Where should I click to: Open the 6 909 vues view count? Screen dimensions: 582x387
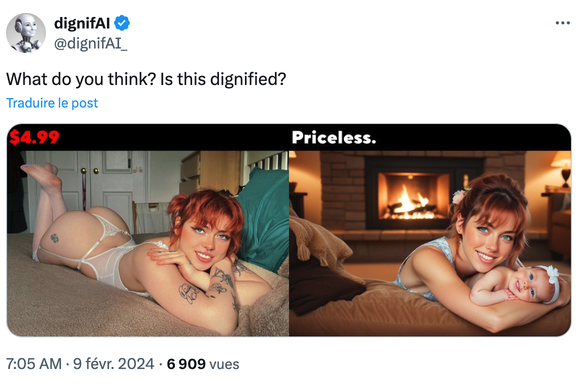[203, 364]
